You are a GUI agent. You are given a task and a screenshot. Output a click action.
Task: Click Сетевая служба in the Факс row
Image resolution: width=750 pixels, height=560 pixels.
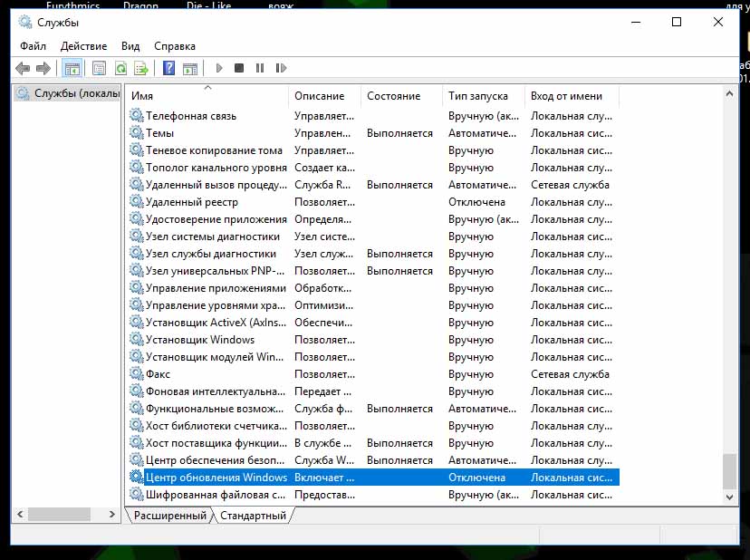[x=570, y=374]
